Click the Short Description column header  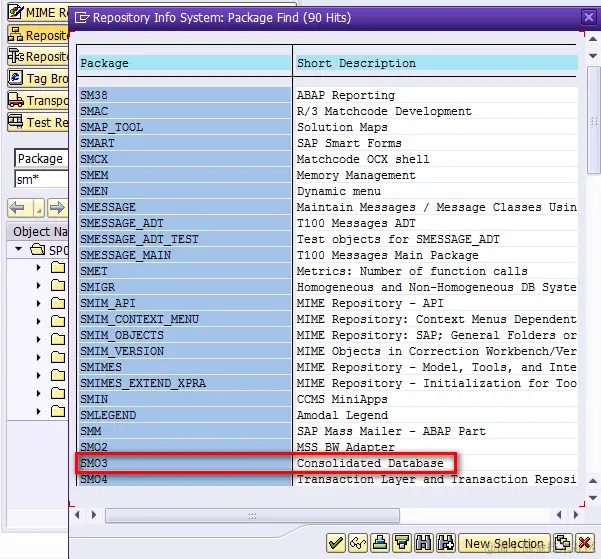(437, 63)
